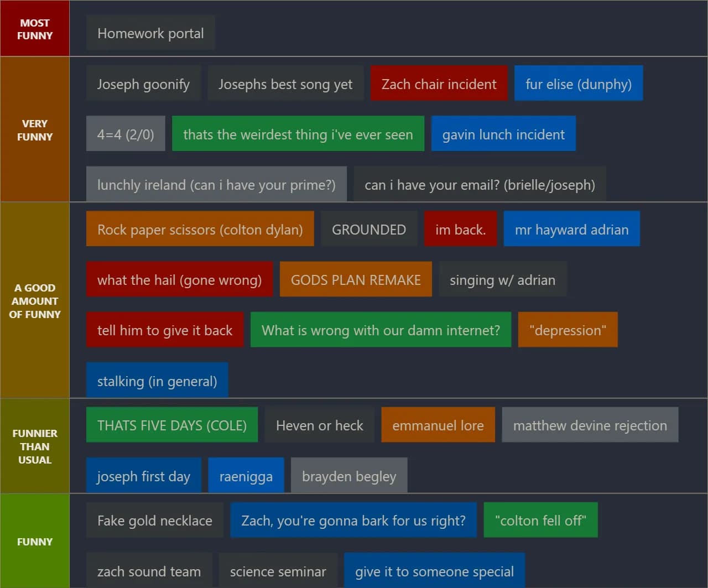Choose the orange "GODS PLAN REMAKE" tile
The image size is (708, 588).
pyautogui.click(x=356, y=279)
